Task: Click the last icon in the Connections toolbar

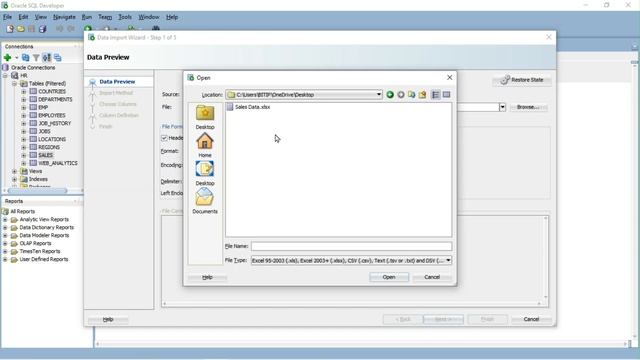Action: pyautogui.click(x=58, y=58)
